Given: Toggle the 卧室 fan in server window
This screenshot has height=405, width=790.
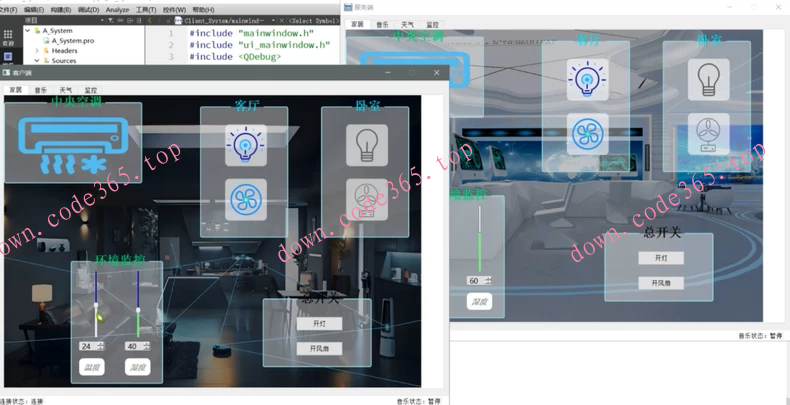Looking at the screenshot, I should coord(708,134).
